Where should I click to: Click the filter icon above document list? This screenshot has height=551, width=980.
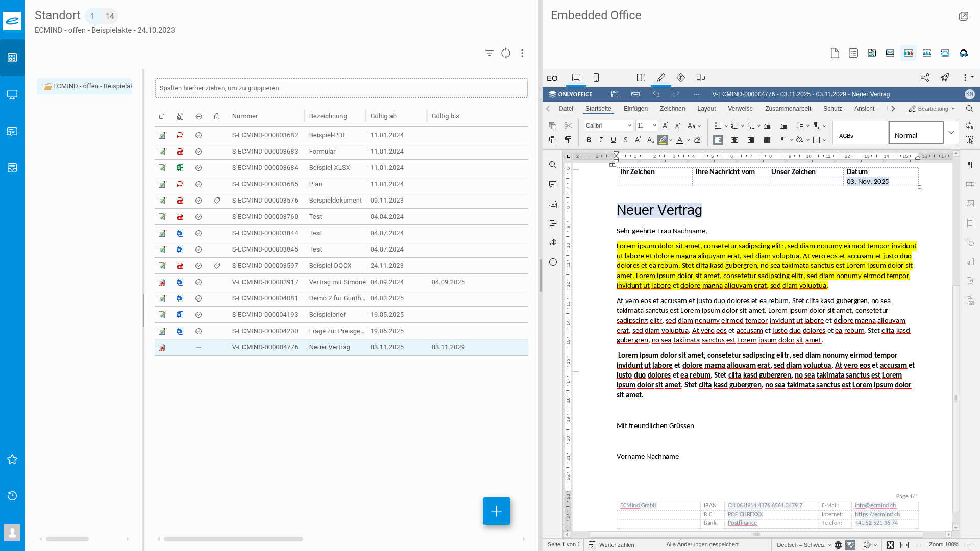(x=489, y=53)
